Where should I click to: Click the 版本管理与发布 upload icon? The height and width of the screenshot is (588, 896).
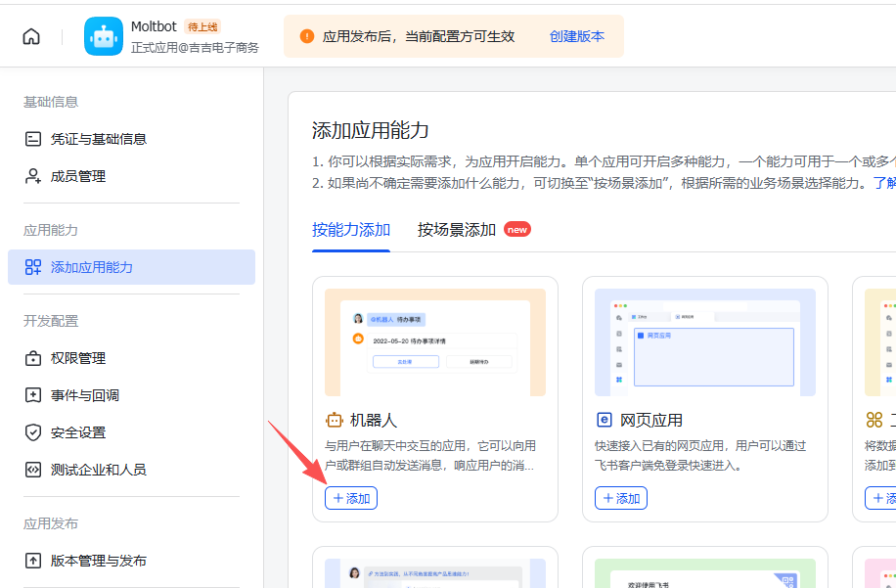[33, 561]
